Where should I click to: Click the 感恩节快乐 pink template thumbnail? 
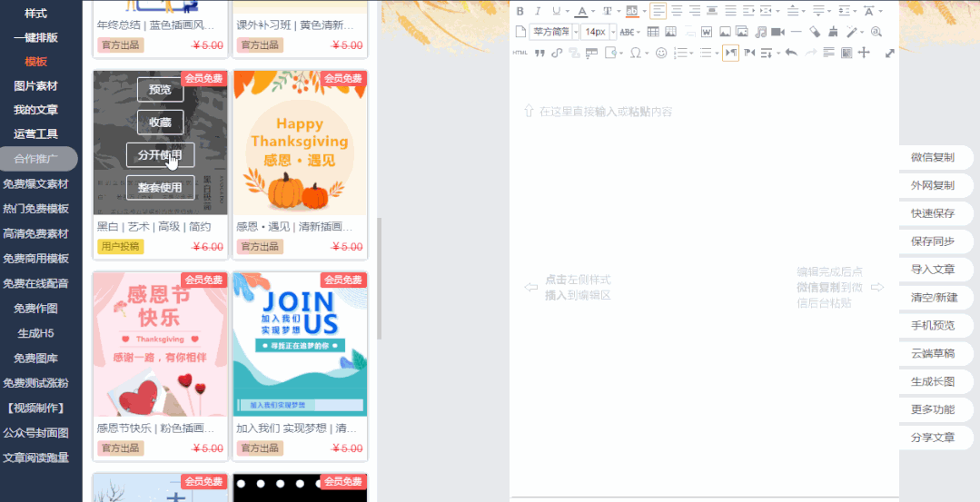pyautogui.click(x=161, y=345)
